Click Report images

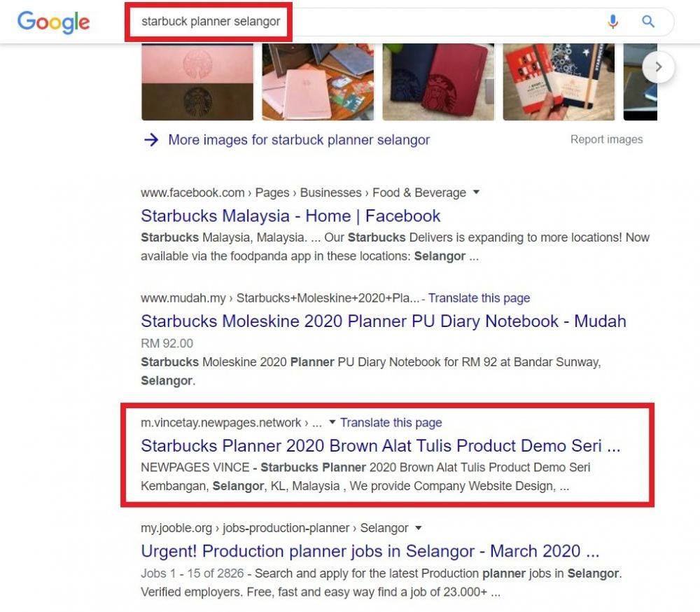pyautogui.click(x=606, y=139)
